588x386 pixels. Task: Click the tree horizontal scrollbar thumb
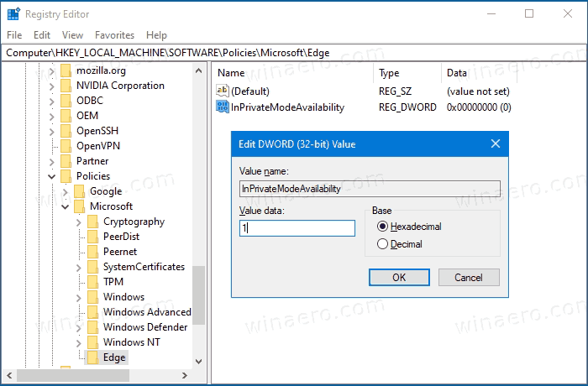[73, 375]
